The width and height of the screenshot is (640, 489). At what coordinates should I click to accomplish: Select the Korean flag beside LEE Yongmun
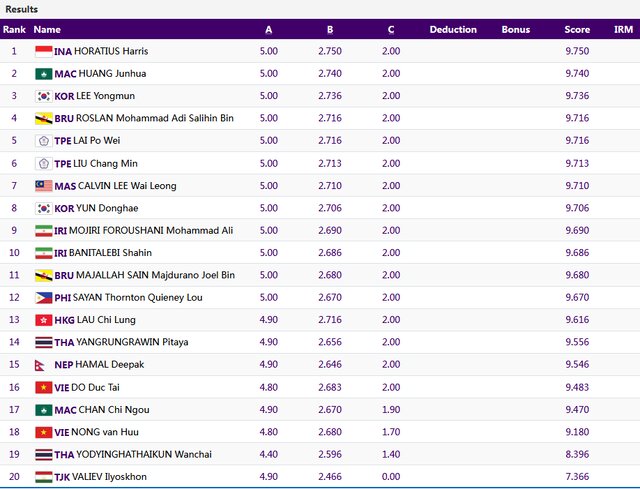pos(43,96)
